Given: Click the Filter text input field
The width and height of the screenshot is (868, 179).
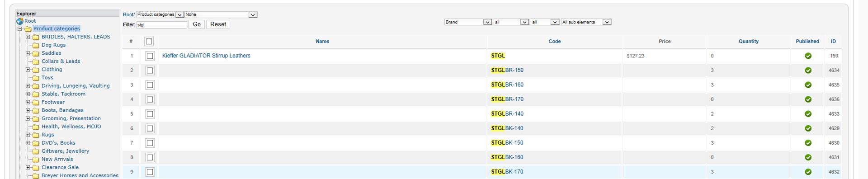Looking at the screenshot, I should click(x=161, y=25).
